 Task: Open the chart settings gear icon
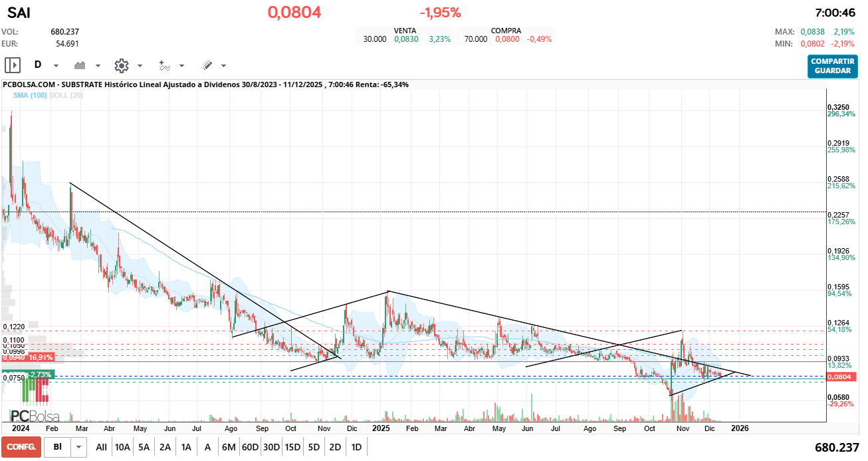(120, 65)
